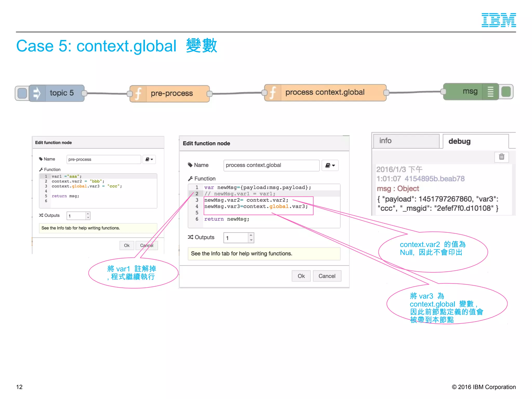Switch to the info tab
Image resolution: width=532 pixels, height=399 pixels.
click(x=406, y=141)
